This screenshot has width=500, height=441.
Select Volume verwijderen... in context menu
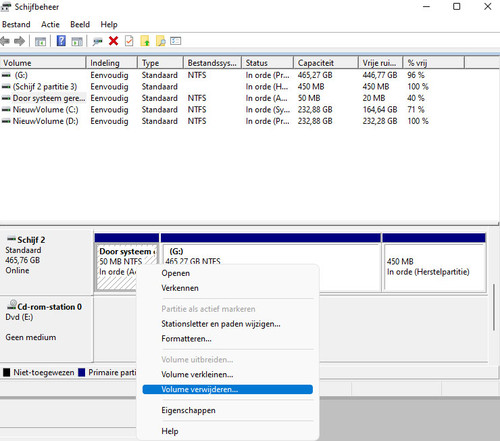(228, 389)
